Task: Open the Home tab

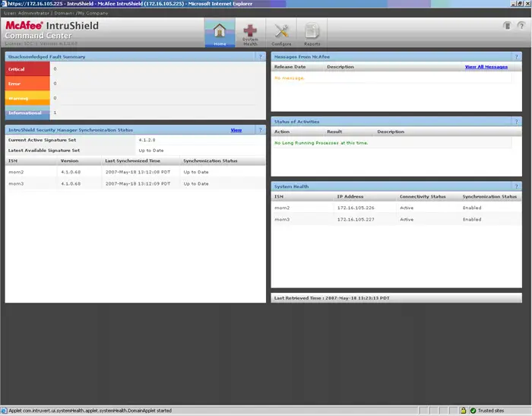Action: click(220, 33)
